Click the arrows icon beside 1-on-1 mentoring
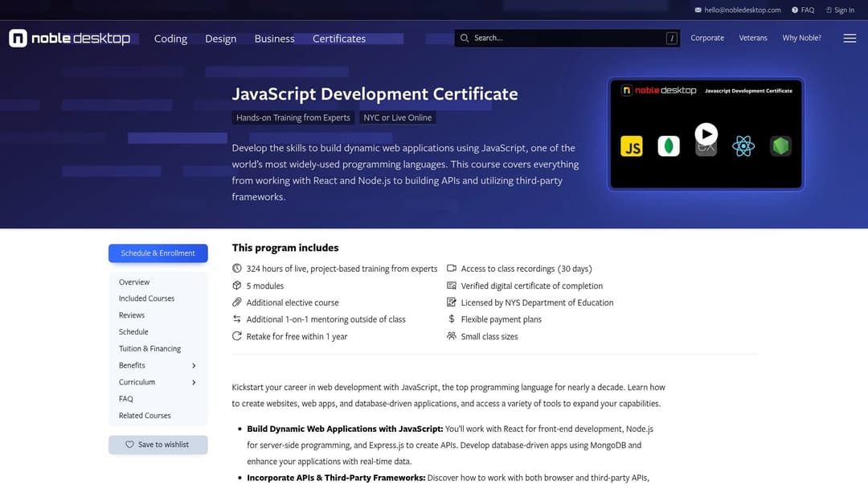 pyautogui.click(x=237, y=319)
